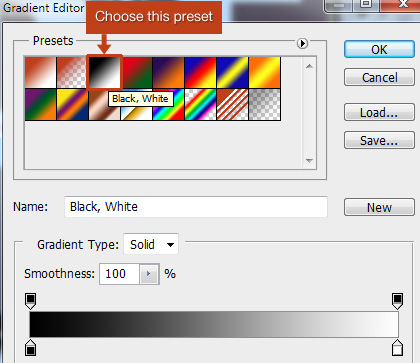Open the Presets flyout menu arrow
This screenshot has width=420, height=363.
click(x=302, y=43)
